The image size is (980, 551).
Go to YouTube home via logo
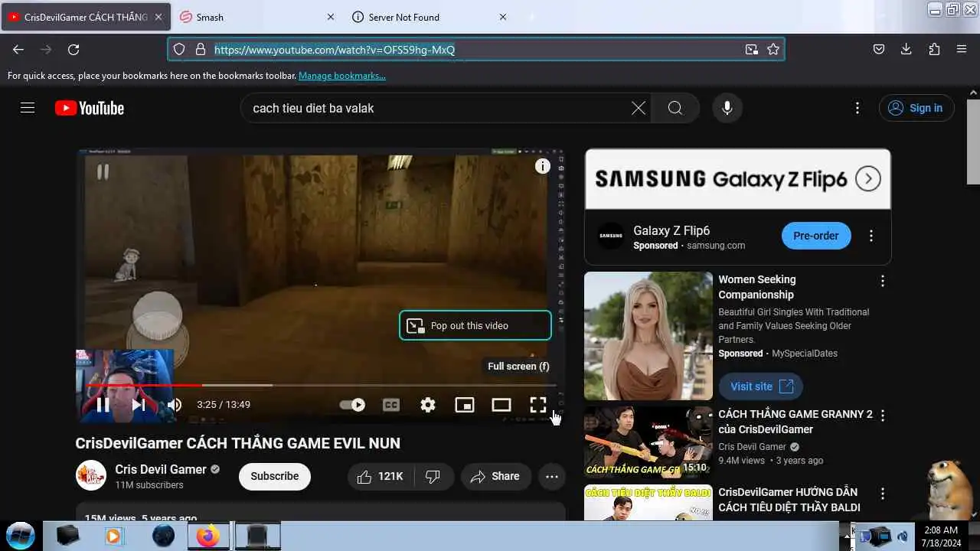(x=90, y=108)
